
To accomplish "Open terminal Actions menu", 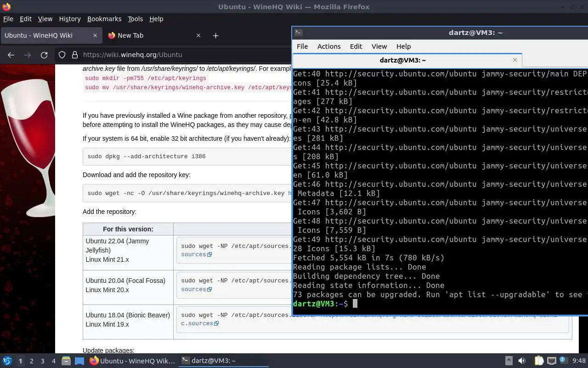I will tap(329, 46).
